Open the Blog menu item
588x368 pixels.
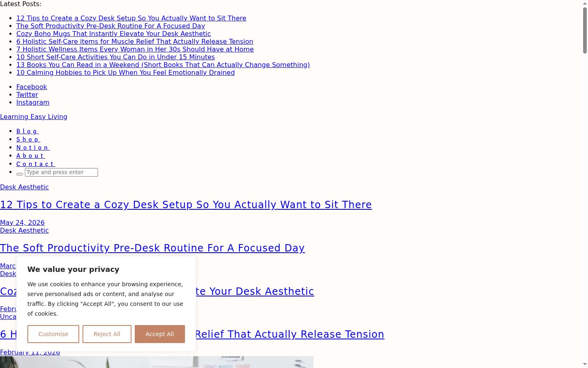[27, 131]
